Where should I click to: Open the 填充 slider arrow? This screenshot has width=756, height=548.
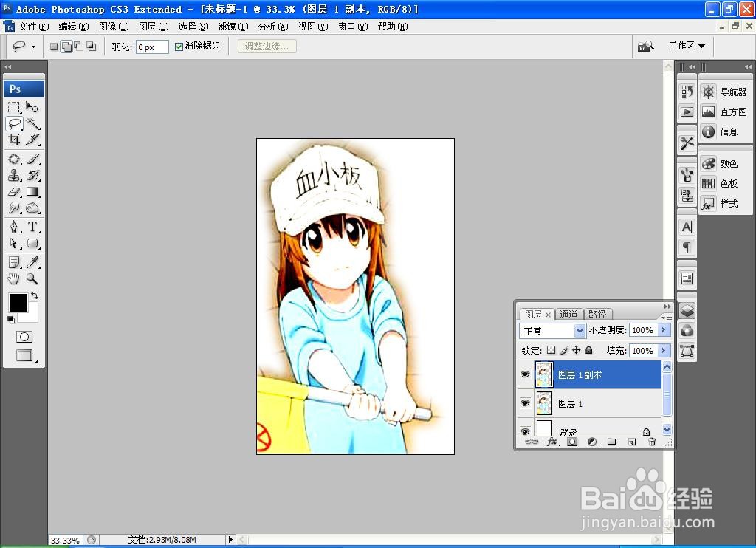664,351
